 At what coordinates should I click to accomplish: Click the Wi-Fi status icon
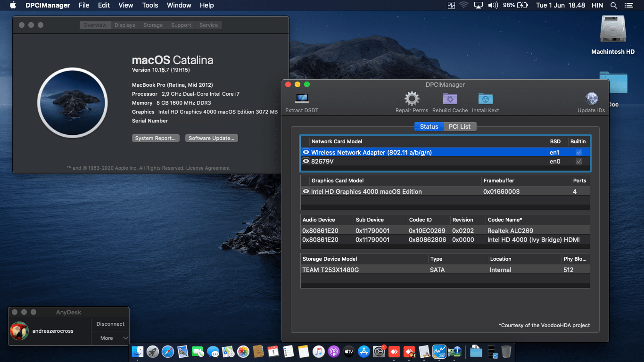tap(463, 5)
